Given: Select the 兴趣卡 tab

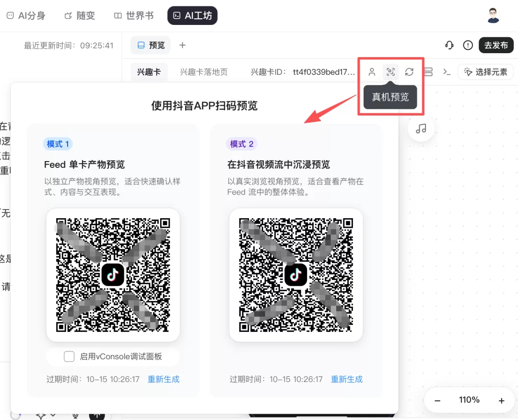Looking at the screenshot, I should pos(149,72).
